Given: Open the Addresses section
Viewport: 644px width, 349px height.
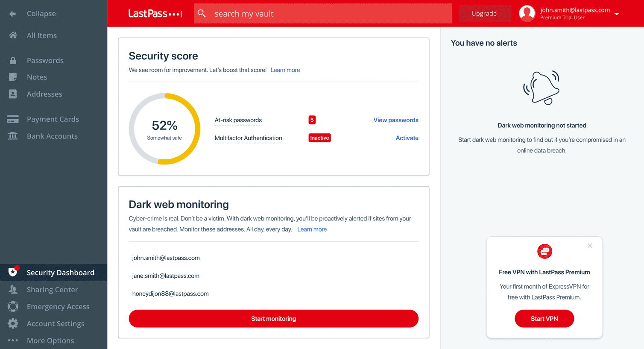Looking at the screenshot, I should pyautogui.click(x=44, y=94).
